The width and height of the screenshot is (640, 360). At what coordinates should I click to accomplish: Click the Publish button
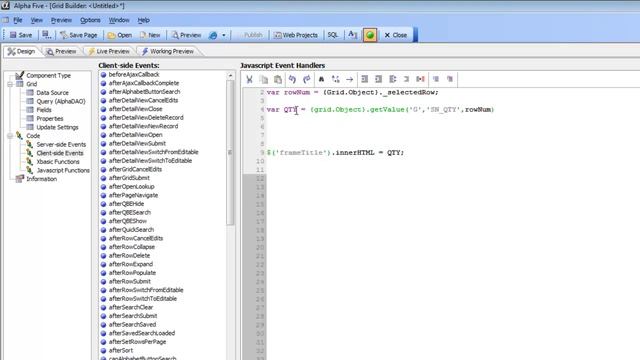(253, 35)
